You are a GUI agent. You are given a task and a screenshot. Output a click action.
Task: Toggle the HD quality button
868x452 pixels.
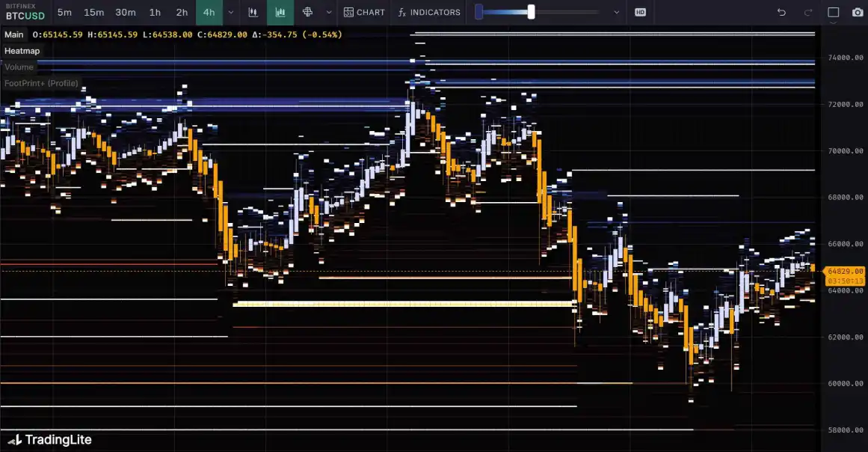[640, 12]
